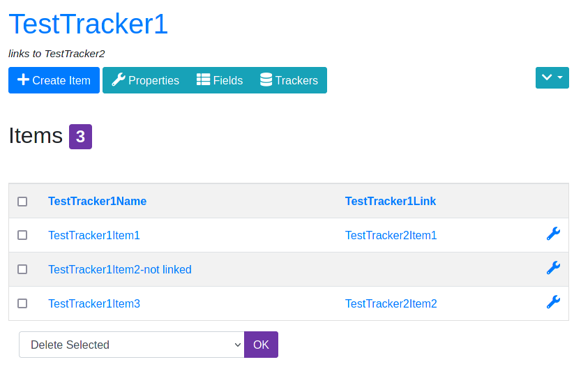Image resolution: width=574 pixels, height=392 pixels.
Task: Click the TestTracker1 page title link
Action: click(x=88, y=24)
